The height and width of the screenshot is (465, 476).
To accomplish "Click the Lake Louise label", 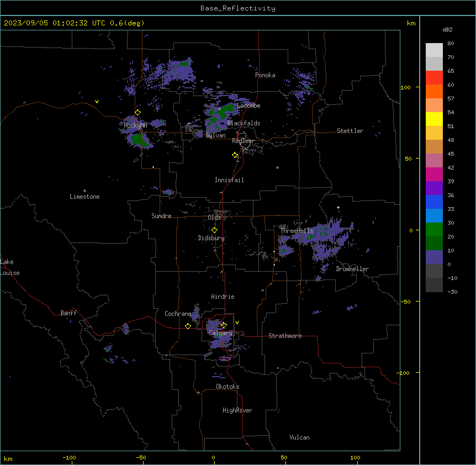I will [x=10, y=267].
